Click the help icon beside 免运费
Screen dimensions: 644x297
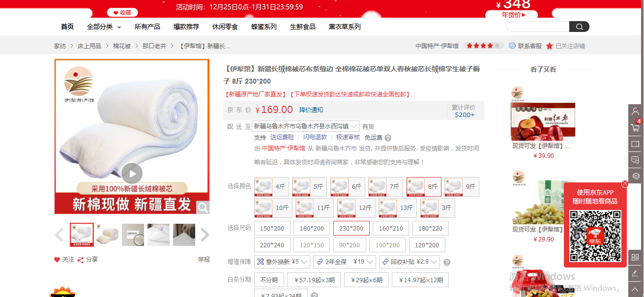pyautogui.click(x=388, y=138)
